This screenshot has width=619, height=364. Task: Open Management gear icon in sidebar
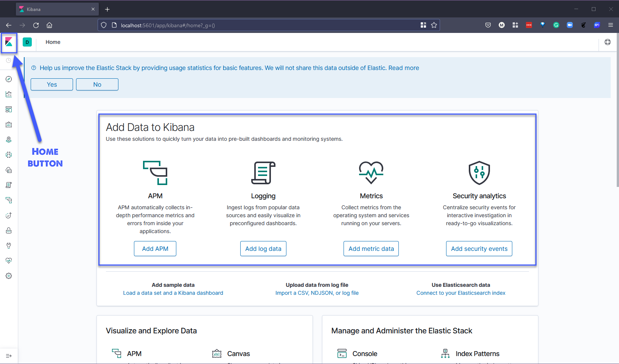[x=9, y=276]
